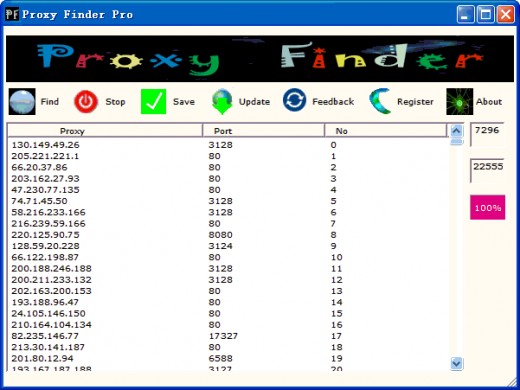Click the Find globe icon

pos(22,102)
